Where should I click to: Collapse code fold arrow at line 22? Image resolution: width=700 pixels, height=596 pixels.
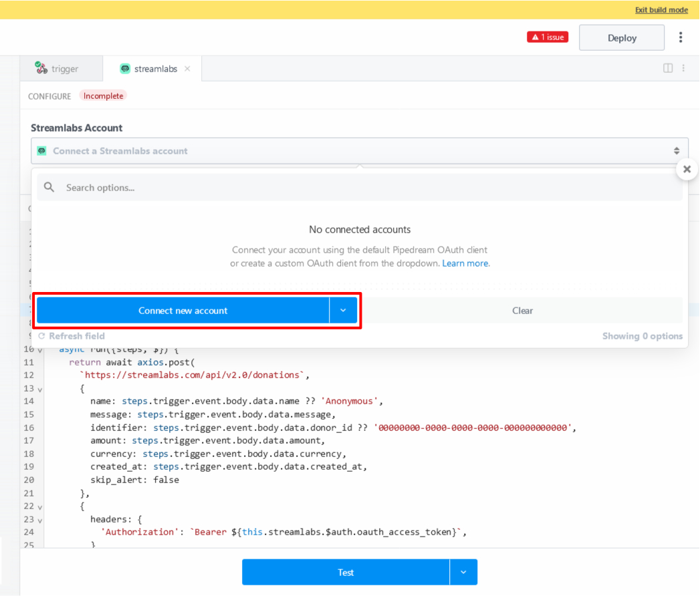pyautogui.click(x=40, y=507)
